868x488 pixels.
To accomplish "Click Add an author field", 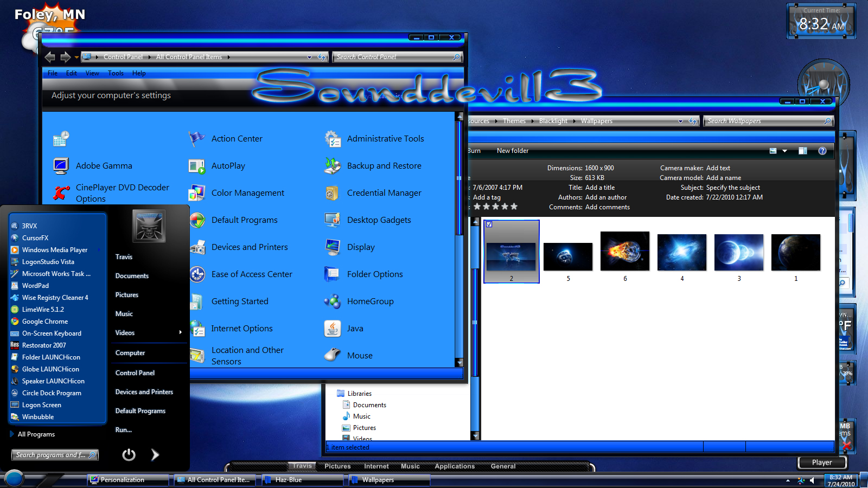I will 606,197.
